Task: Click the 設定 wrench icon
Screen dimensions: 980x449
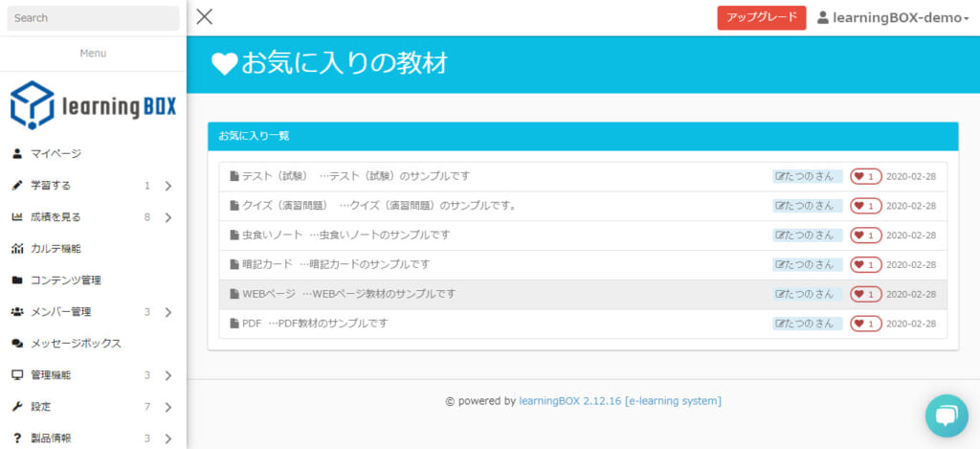Action: pos(17,407)
